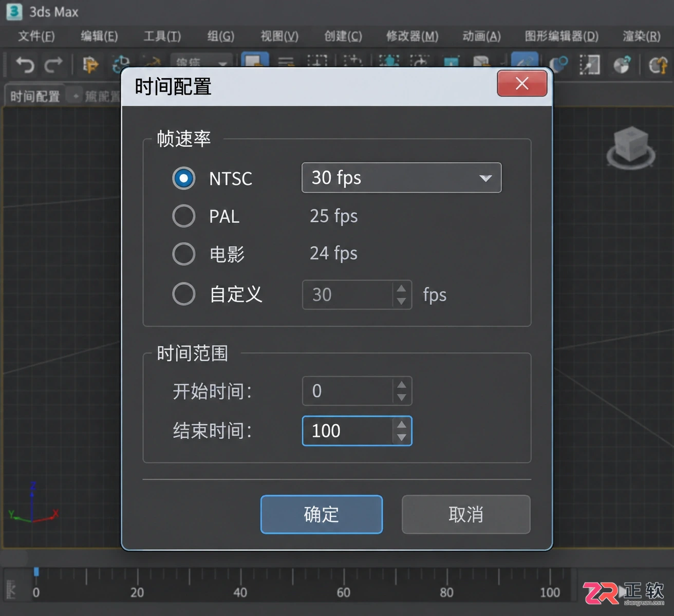The height and width of the screenshot is (616, 674).
Task: Decrease the custom fps spinner value
Action: coord(401,301)
